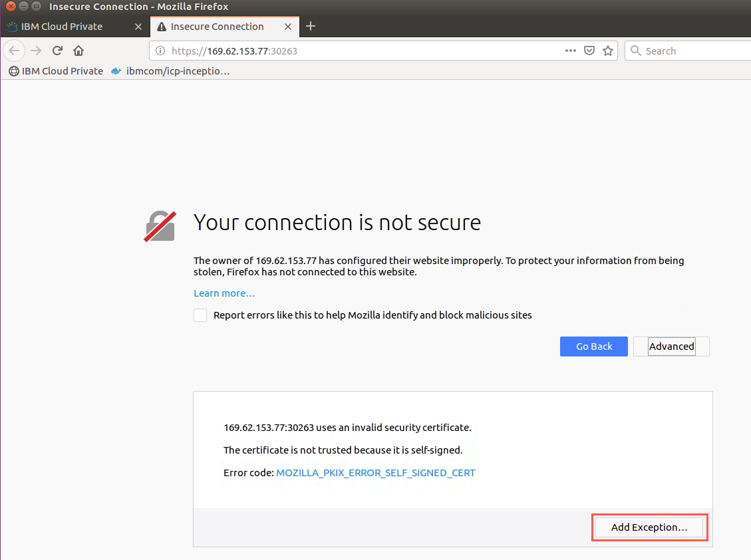Screen dimensions: 751x560
Task: Toggle the Advanced details section
Action: coord(671,347)
